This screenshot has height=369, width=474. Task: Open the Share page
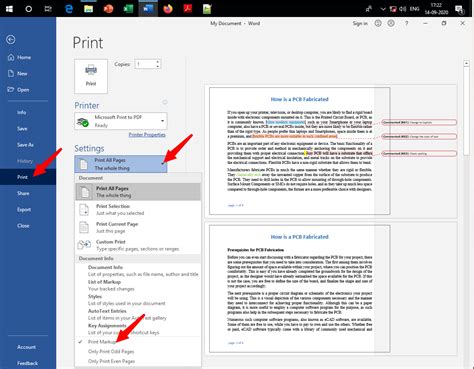point(23,193)
